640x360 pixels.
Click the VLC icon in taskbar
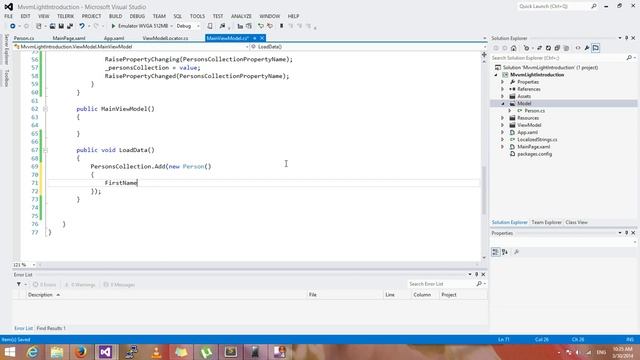tap(156, 352)
